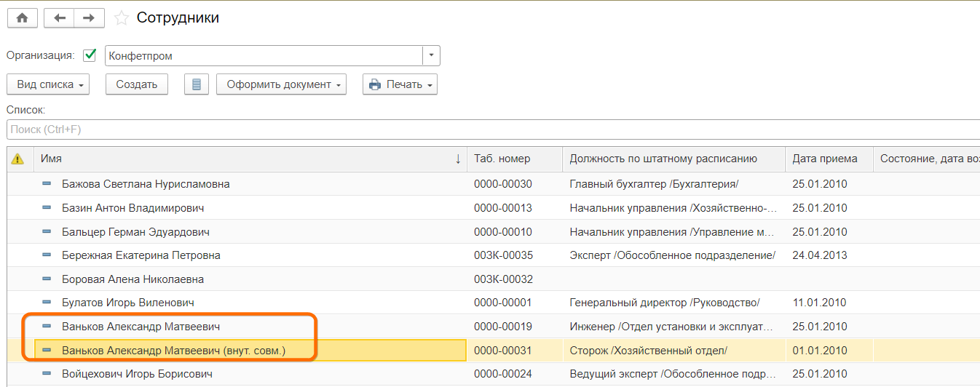Go forward with the right arrow
The image size is (980, 387).
coord(89,18)
